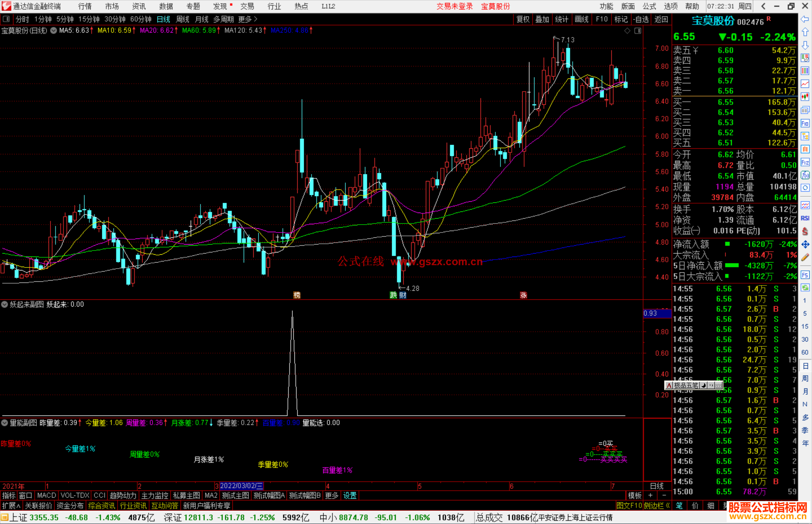Click the 2022/03/02 date marker on timeline
812x524 pixels.
[x=241, y=486]
